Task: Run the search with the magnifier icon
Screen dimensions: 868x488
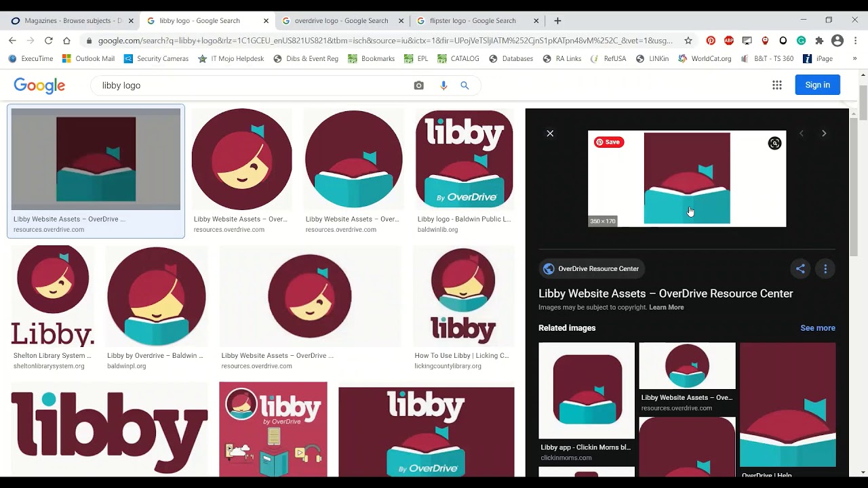Action: coord(465,85)
